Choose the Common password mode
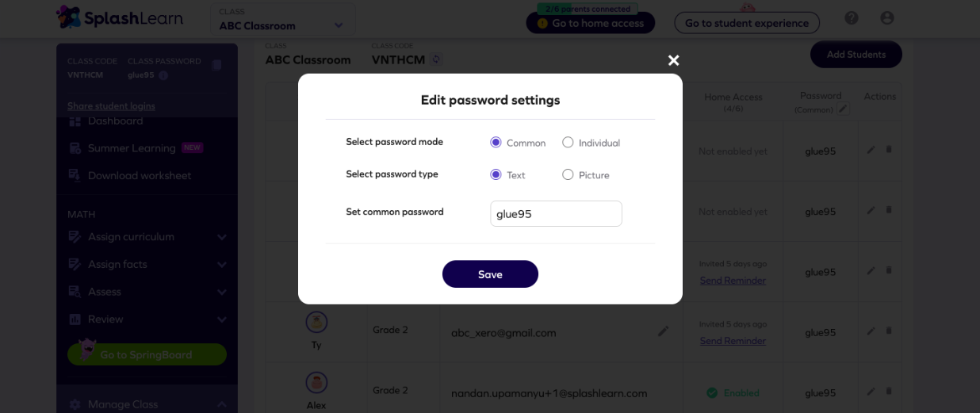This screenshot has height=413, width=980. (x=496, y=143)
